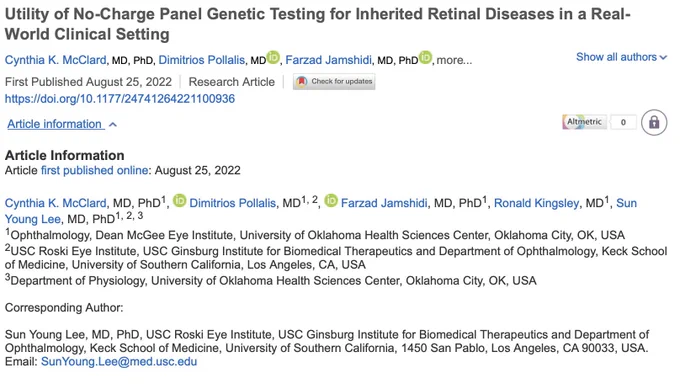Open Ronald Kingsley author link
Viewport: 680px width, 384px height.
coord(536,203)
